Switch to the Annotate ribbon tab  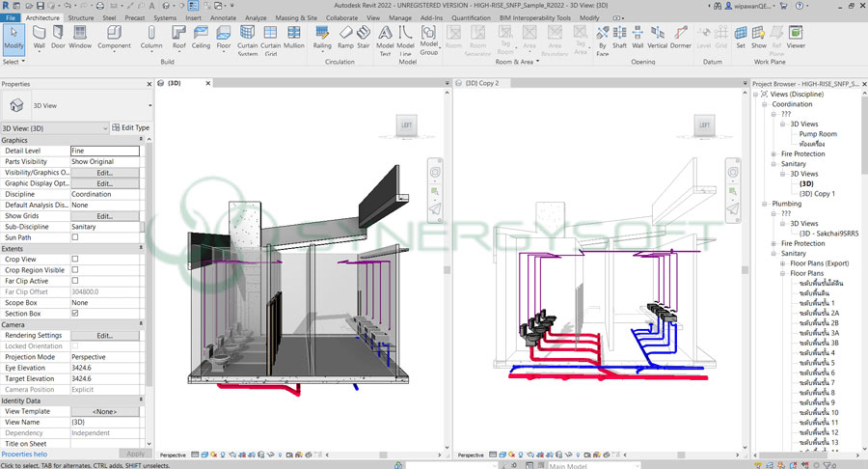tap(223, 17)
